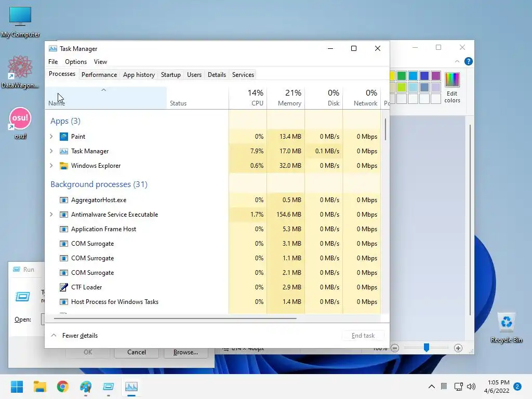Open the volume speaker tray icon

471,387
